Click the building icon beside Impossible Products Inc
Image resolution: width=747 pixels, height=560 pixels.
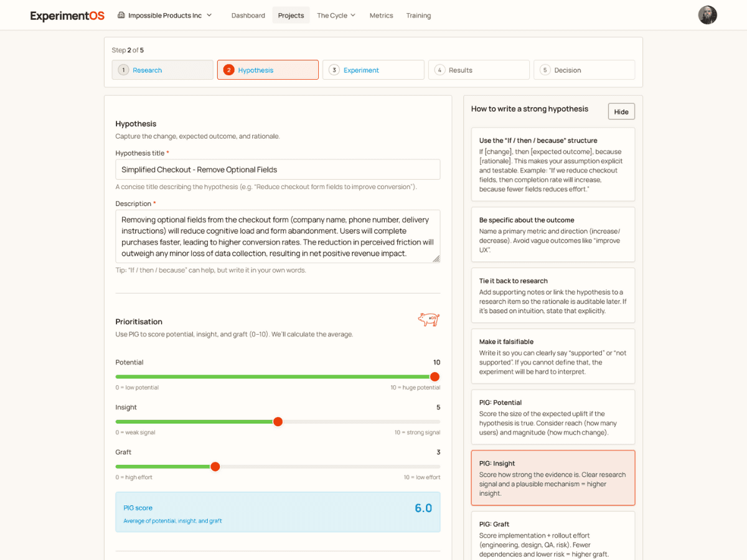click(121, 15)
